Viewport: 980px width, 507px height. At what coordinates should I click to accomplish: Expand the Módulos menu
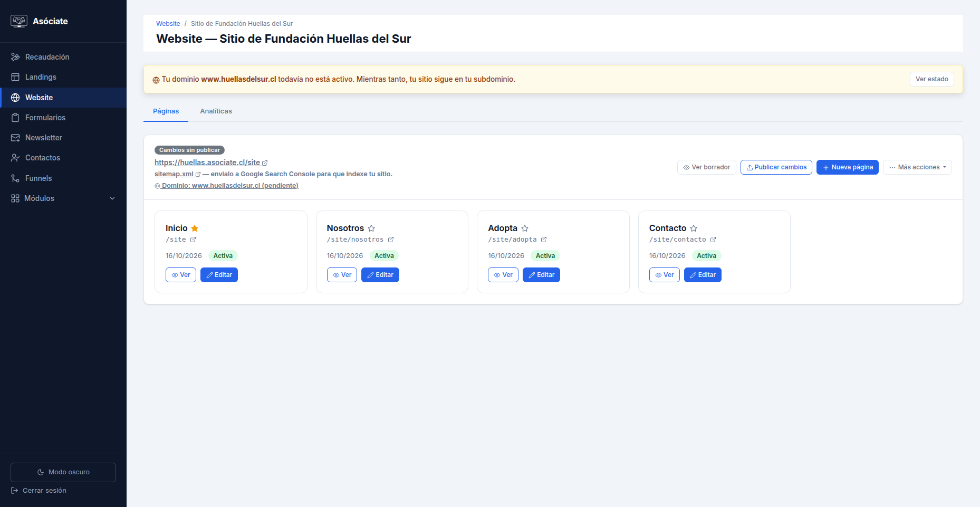[63, 198]
